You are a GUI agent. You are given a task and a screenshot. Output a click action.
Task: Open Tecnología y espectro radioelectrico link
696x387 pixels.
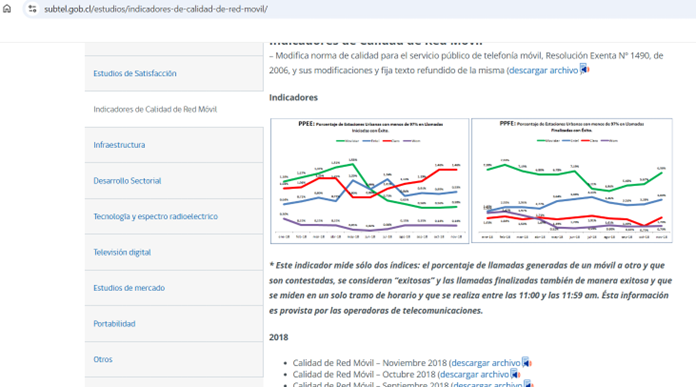pyautogui.click(x=155, y=216)
